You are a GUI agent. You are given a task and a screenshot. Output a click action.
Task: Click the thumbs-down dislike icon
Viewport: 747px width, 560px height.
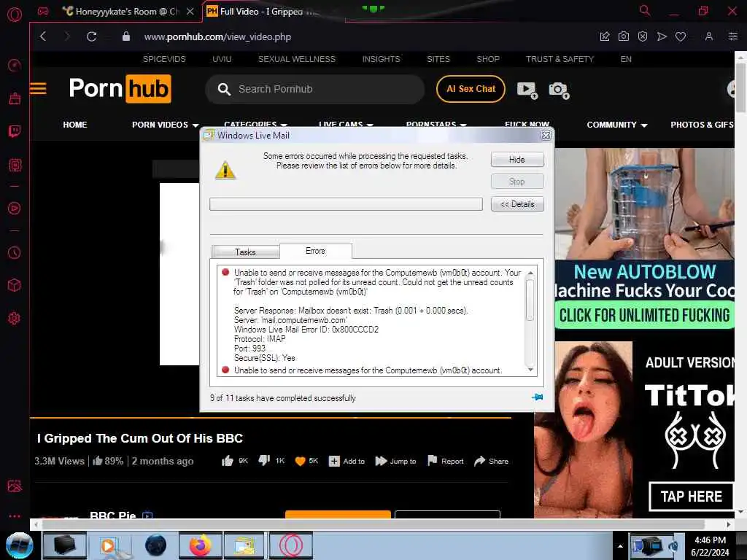pyautogui.click(x=264, y=461)
